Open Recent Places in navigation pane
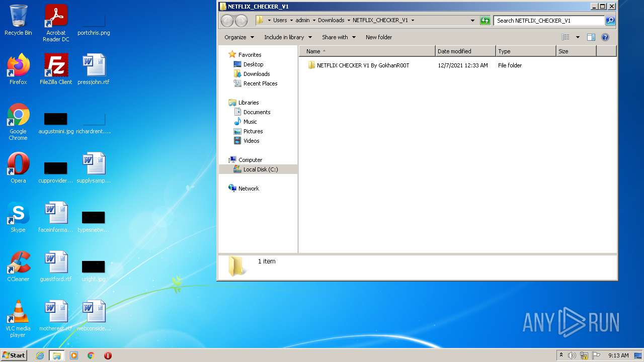Screen dimensions: 644x362 pyautogui.click(x=260, y=83)
